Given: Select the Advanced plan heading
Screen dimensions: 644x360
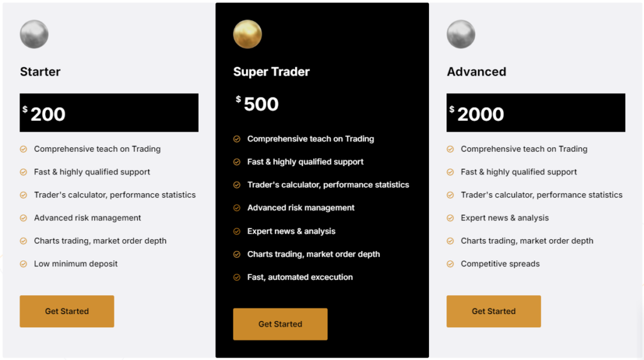Looking at the screenshot, I should tap(477, 72).
